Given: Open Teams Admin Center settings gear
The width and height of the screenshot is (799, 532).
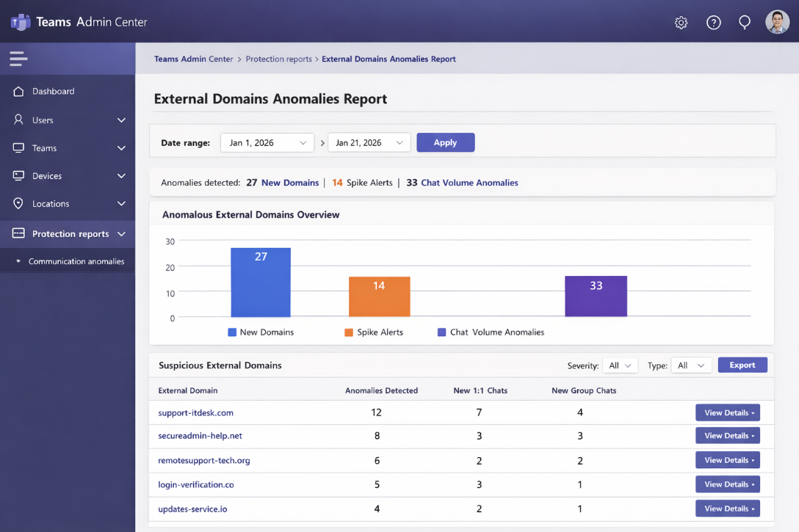Looking at the screenshot, I should coord(681,22).
